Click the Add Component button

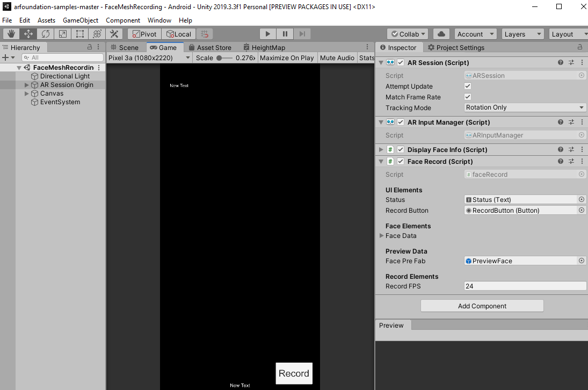tap(482, 306)
